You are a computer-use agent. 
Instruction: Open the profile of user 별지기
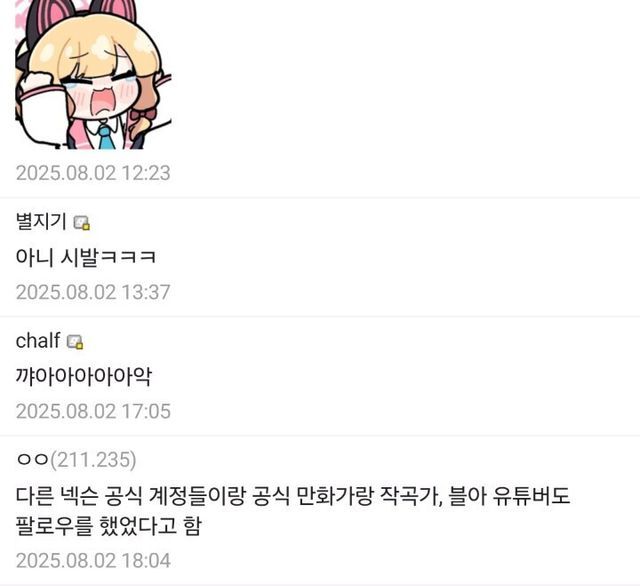(x=41, y=222)
